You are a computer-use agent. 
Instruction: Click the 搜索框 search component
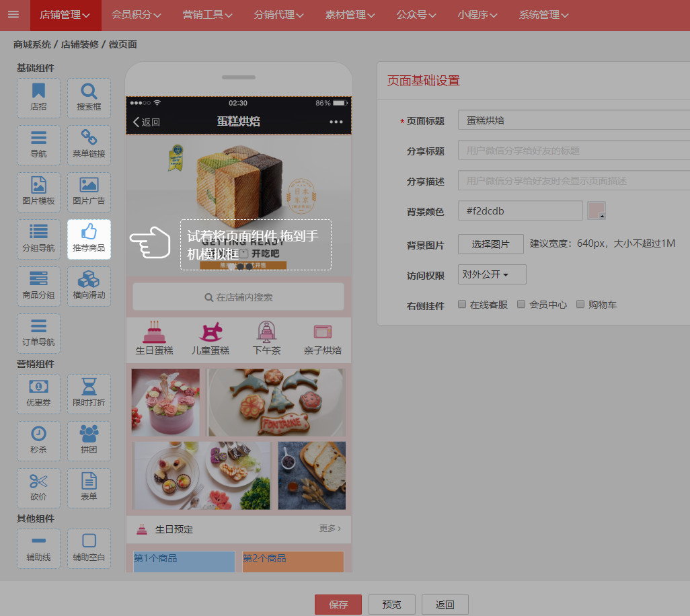pyautogui.click(x=89, y=98)
